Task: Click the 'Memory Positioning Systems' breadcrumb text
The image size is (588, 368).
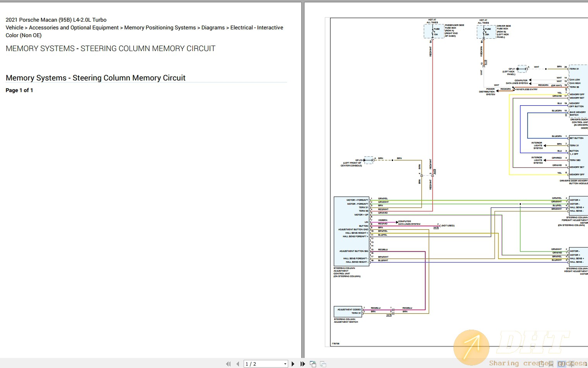Action: (x=160, y=27)
